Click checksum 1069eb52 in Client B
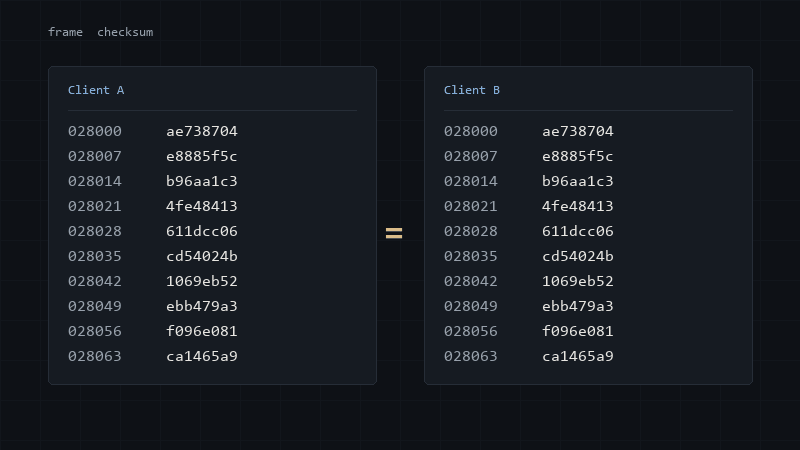The height and width of the screenshot is (450, 800). [x=578, y=281]
